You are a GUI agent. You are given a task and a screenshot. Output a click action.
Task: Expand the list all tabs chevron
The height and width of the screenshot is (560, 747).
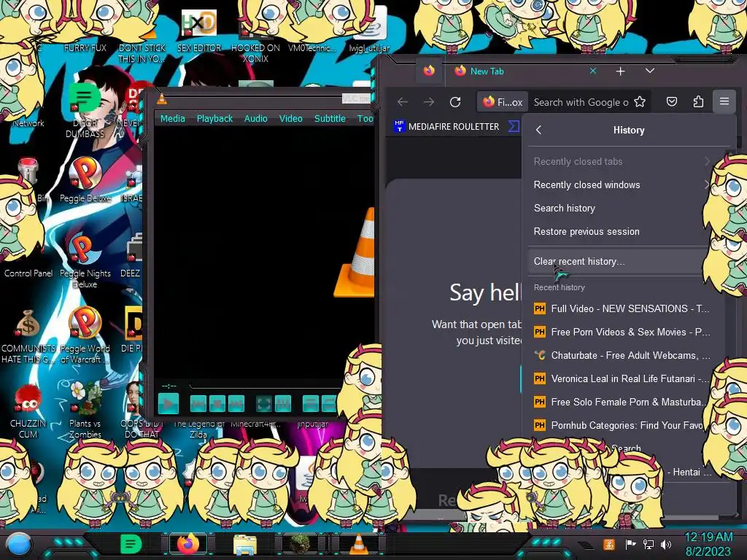tap(650, 71)
